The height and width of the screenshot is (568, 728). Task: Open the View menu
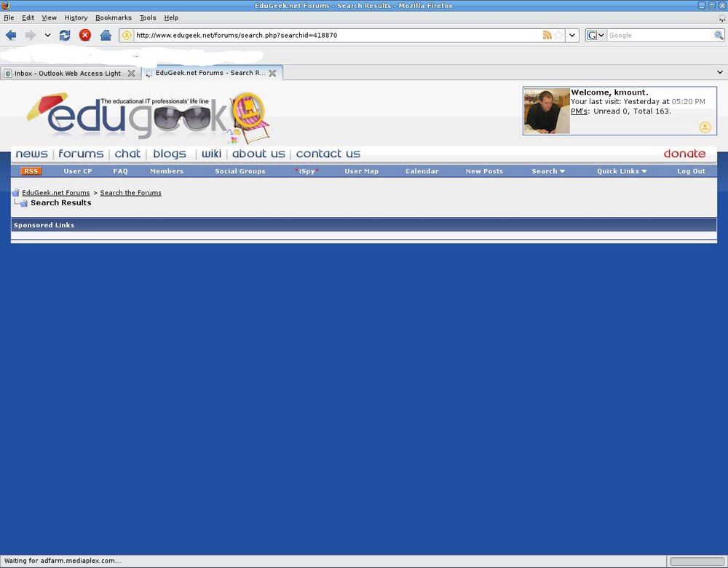point(50,17)
